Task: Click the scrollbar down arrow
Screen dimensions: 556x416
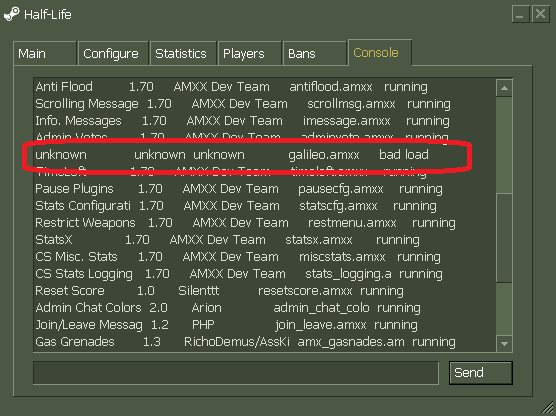Action: point(504,343)
